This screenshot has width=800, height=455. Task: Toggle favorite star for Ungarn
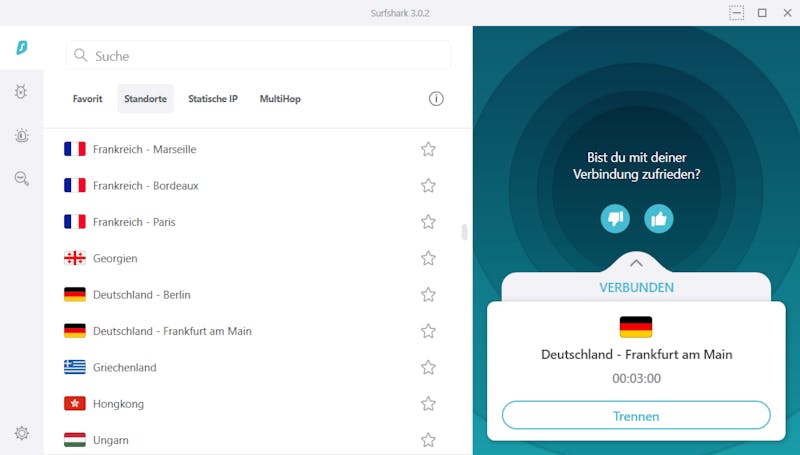tap(428, 440)
